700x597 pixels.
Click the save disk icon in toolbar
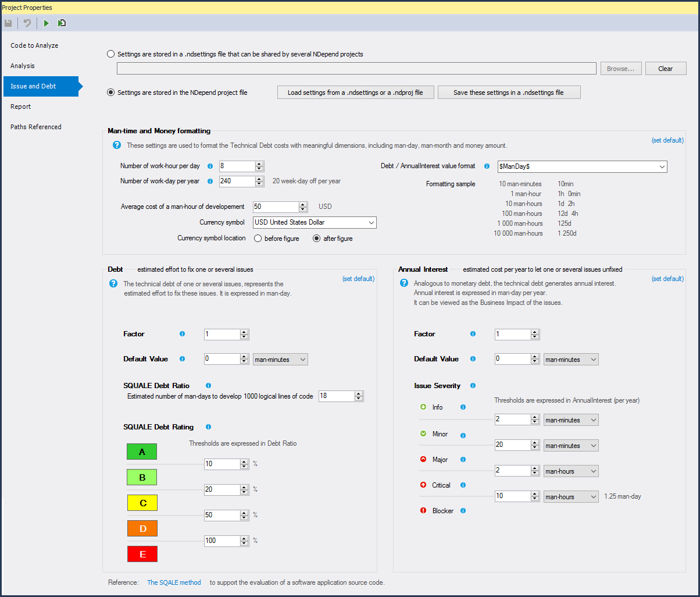click(x=8, y=23)
